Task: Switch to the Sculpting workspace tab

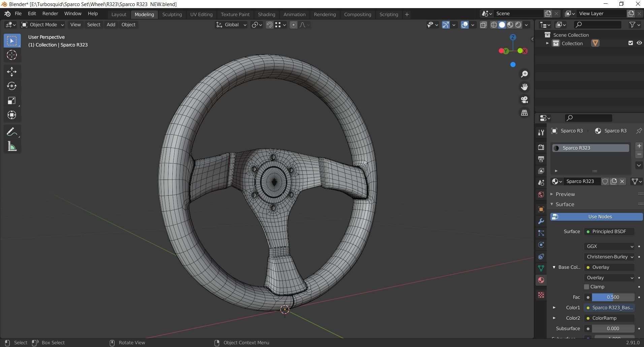Action: tap(172, 14)
